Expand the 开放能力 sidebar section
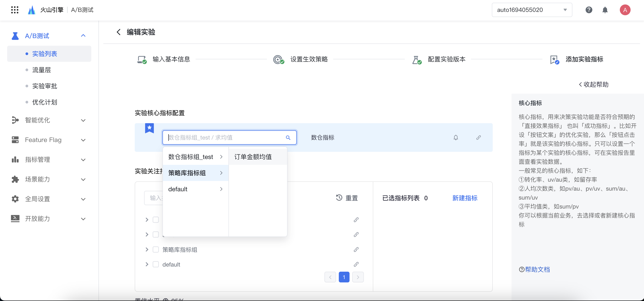 coord(83,219)
